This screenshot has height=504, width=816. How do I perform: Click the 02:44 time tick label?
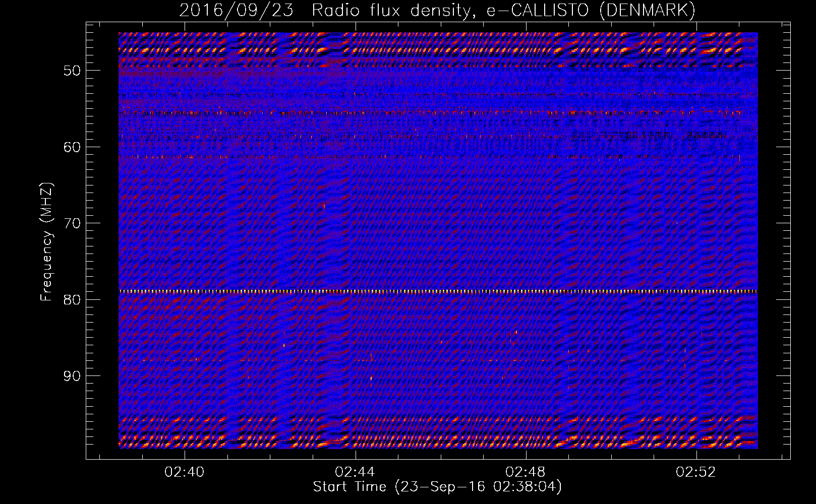coord(355,472)
